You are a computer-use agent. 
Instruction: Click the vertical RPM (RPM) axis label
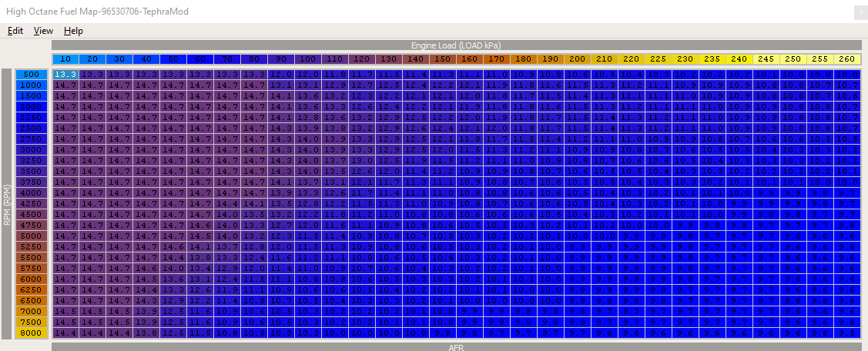click(7, 204)
